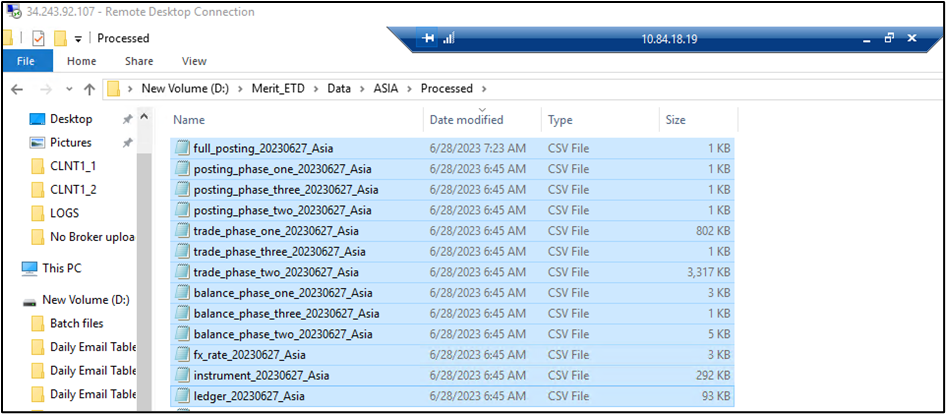
Task: Open the Share ribbon tab
Action: [139, 61]
